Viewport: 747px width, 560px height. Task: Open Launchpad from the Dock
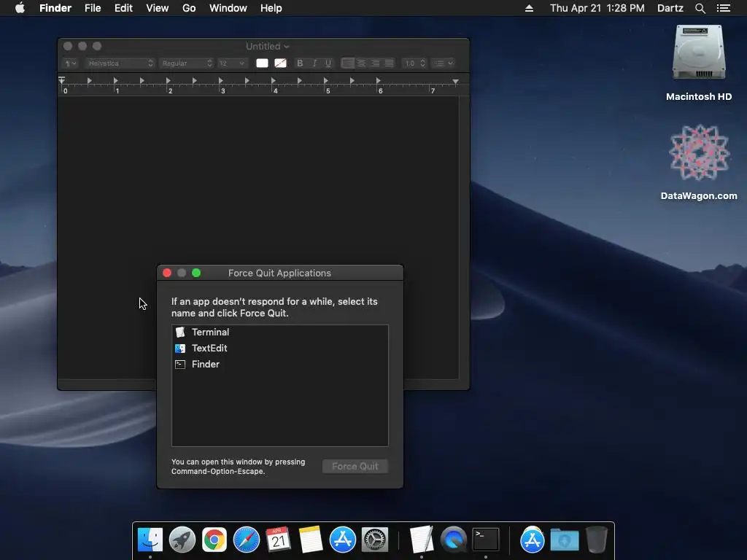[x=182, y=540]
